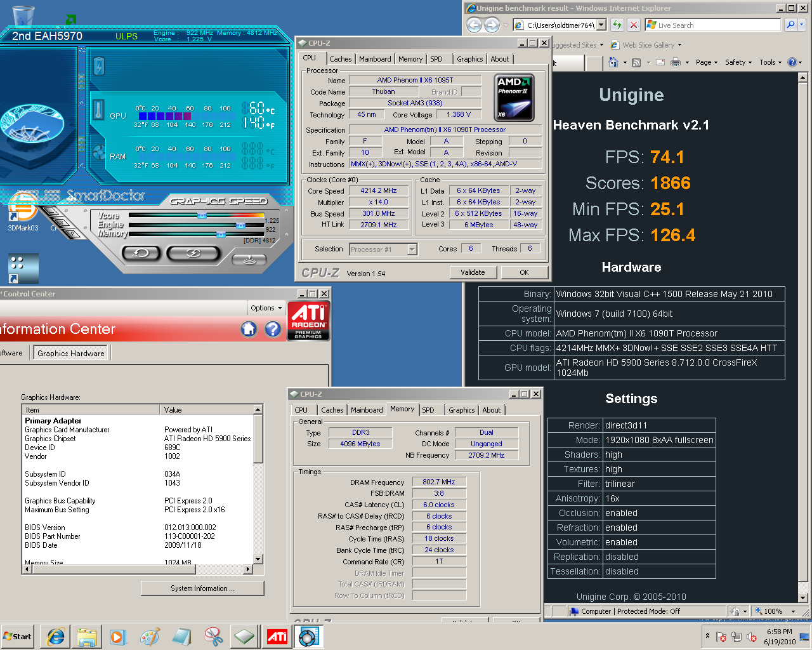Click the Scores 1866 value in Unigine

(x=671, y=183)
